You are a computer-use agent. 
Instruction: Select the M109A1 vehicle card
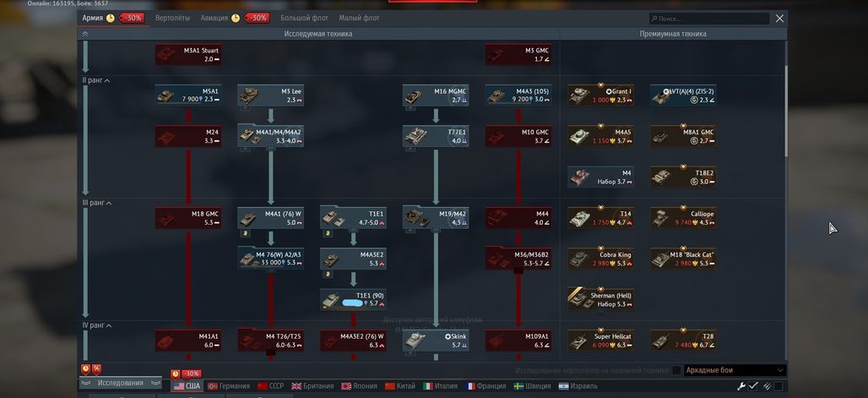tap(518, 341)
